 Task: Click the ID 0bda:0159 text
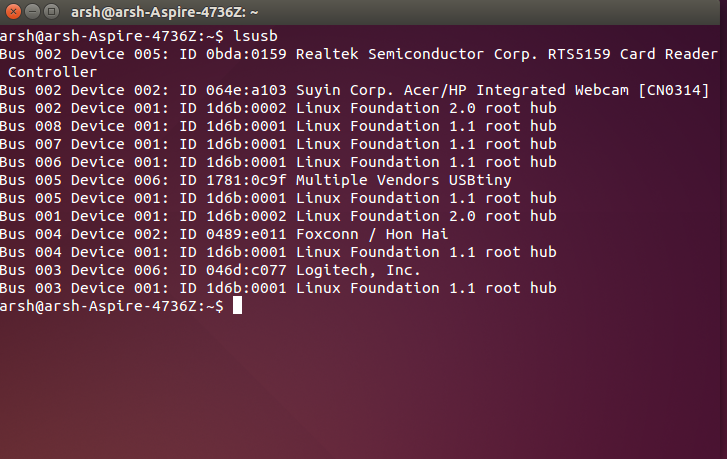[x=233, y=54]
